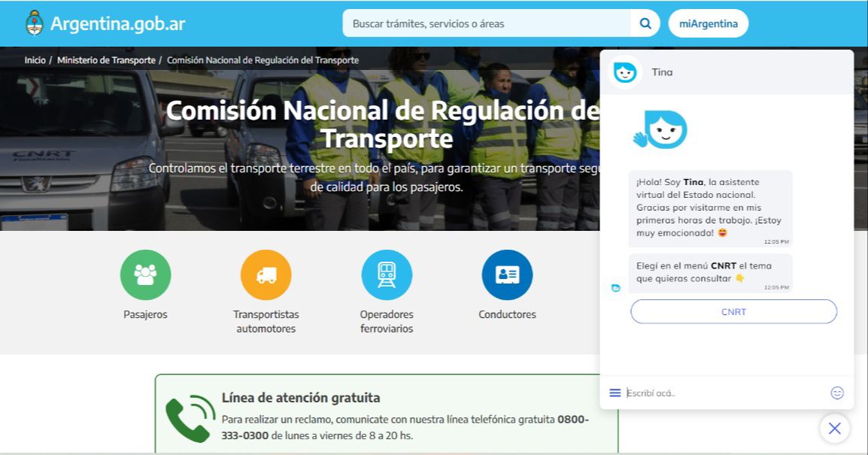Open the Conductores license card icon
Screen dimensions: 868x455
[x=507, y=275]
